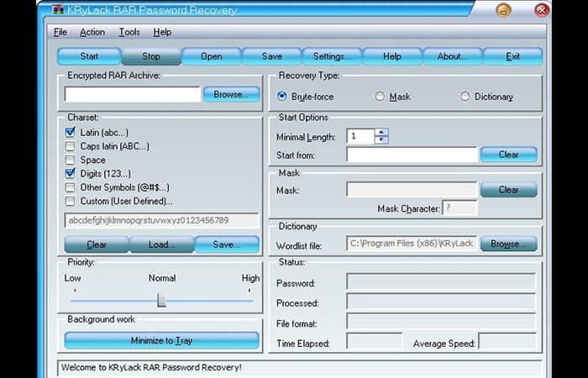Select Mask recovery type

[380, 97]
